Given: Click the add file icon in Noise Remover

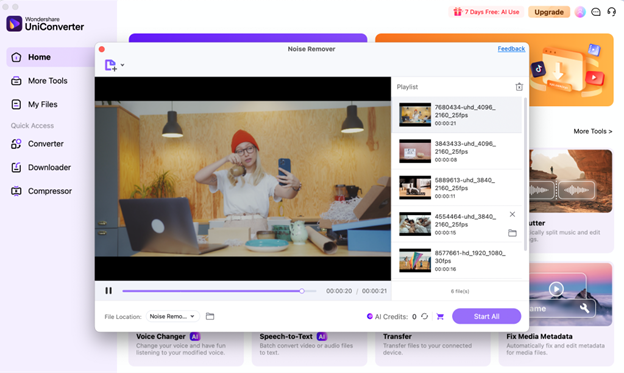Looking at the screenshot, I should tap(110, 65).
